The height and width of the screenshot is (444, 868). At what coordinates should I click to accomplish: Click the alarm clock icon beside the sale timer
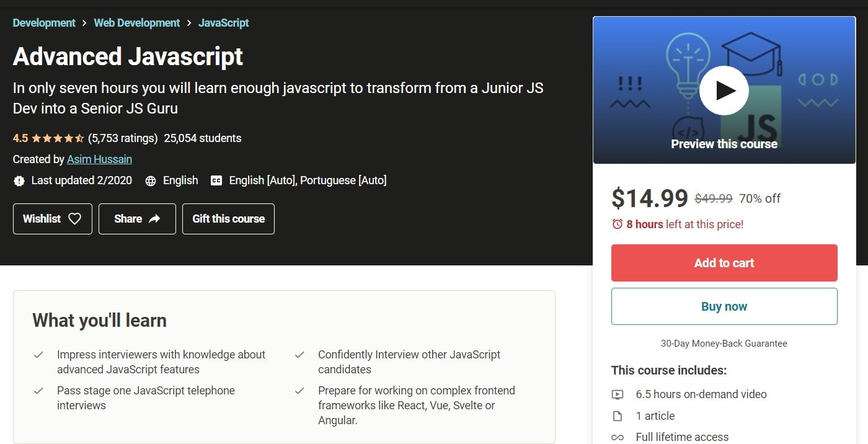coord(617,224)
